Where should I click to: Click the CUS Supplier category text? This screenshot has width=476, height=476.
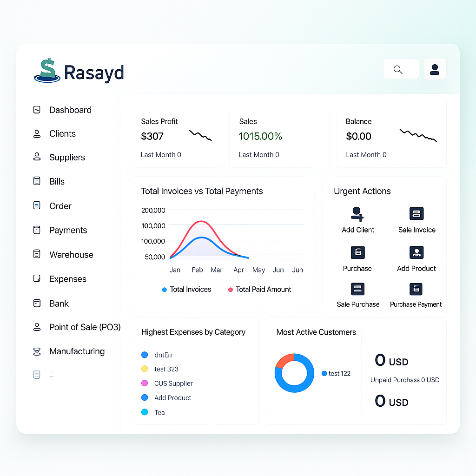pos(173,383)
